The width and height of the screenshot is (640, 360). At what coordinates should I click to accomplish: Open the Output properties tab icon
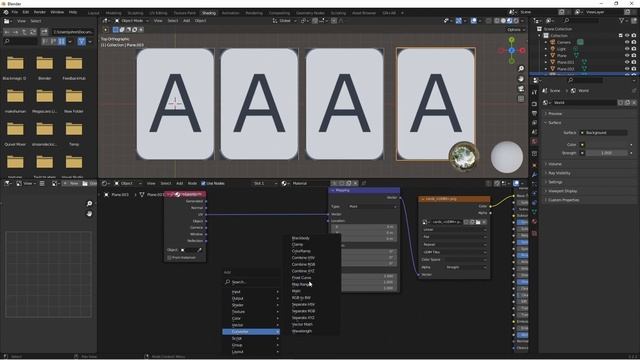[x=534, y=113]
